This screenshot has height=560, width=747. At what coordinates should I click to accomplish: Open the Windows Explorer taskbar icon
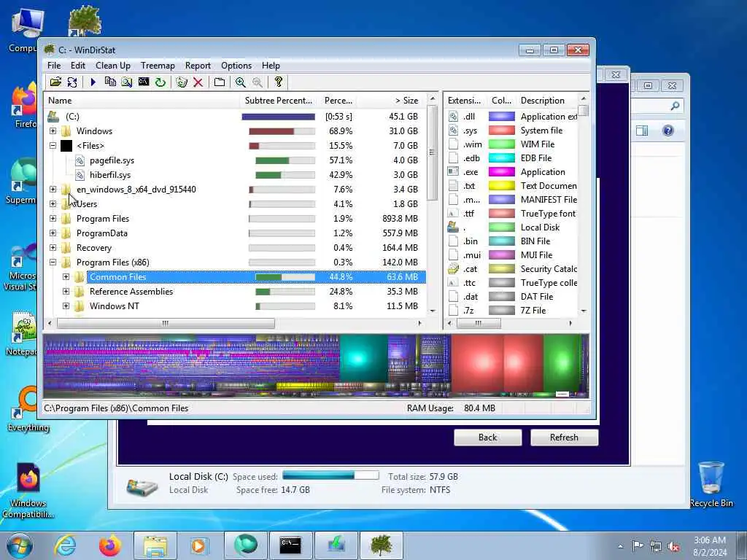click(x=155, y=545)
